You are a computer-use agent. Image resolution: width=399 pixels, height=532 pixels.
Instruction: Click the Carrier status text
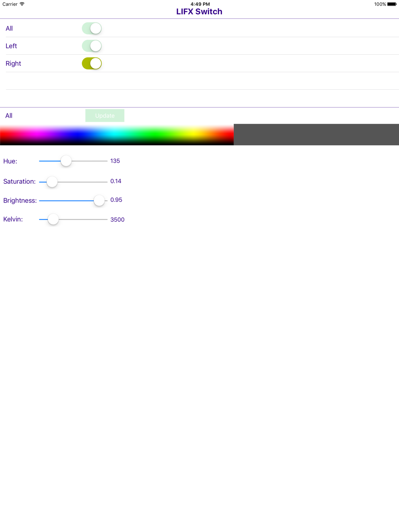tap(10, 4)
